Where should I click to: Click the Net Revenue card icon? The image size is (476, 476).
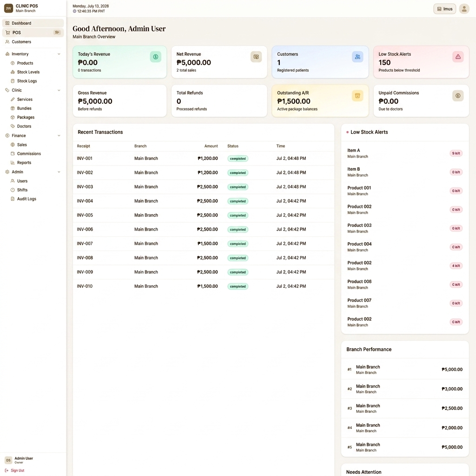(x=256, y=57)
